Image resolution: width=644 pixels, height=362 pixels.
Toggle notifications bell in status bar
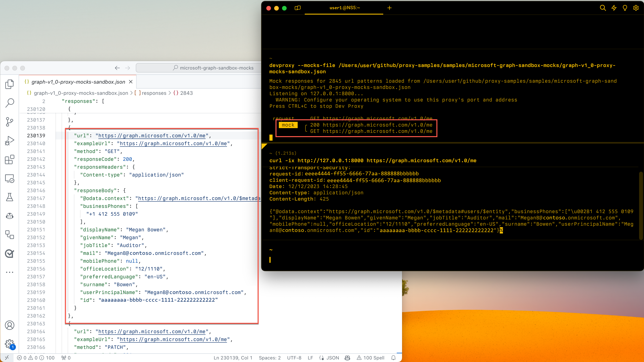pyautogui.click(x=393, y=358)
